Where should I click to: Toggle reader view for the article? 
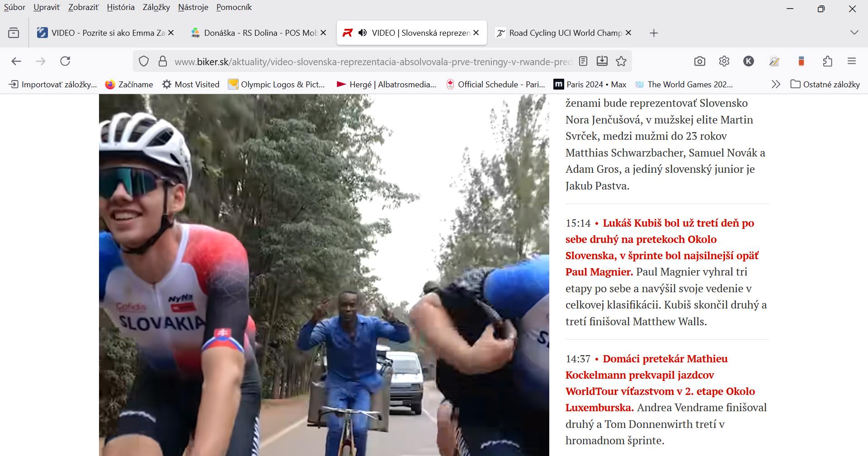click(583, 61)
